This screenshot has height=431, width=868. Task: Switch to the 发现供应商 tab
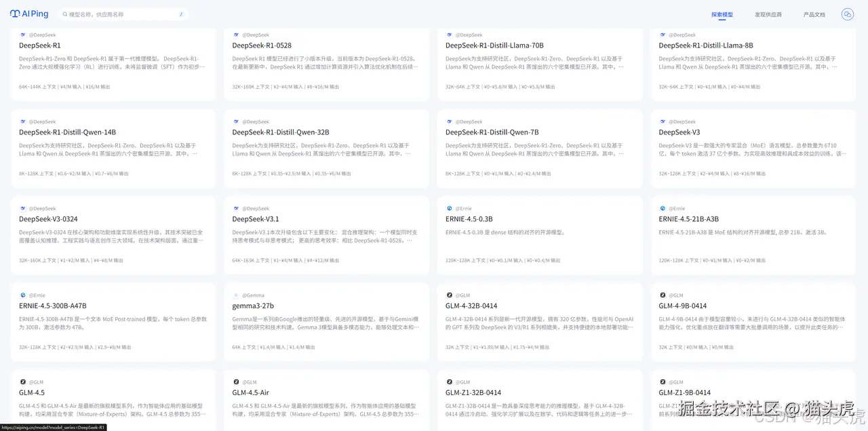[x=768, y=14]
